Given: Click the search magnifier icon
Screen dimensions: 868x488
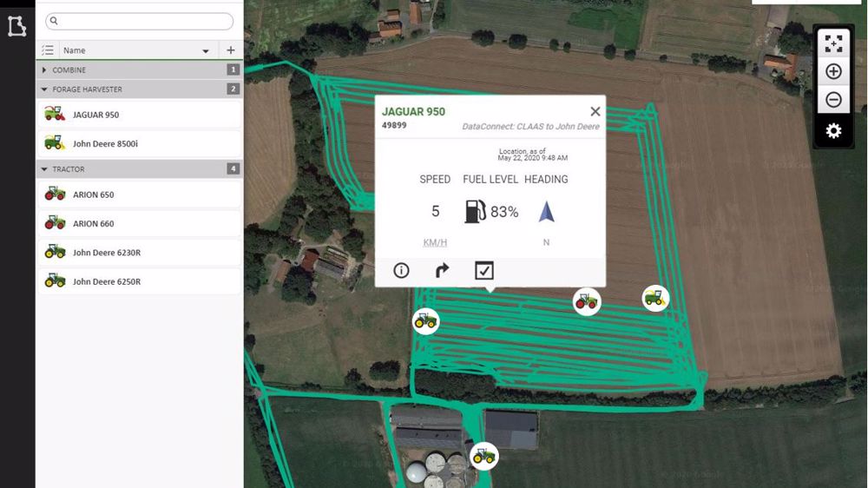Looking at the screenshot, I should point(54,21).
